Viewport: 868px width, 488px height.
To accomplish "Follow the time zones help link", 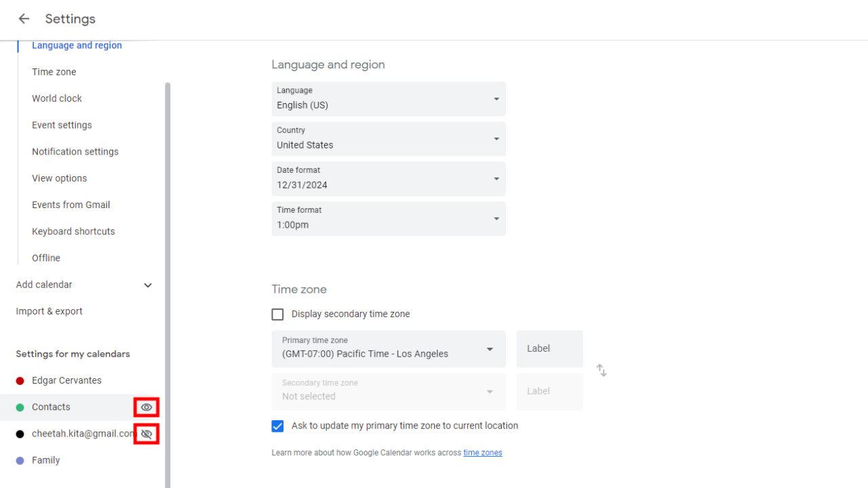I will (x=482, y=453).
